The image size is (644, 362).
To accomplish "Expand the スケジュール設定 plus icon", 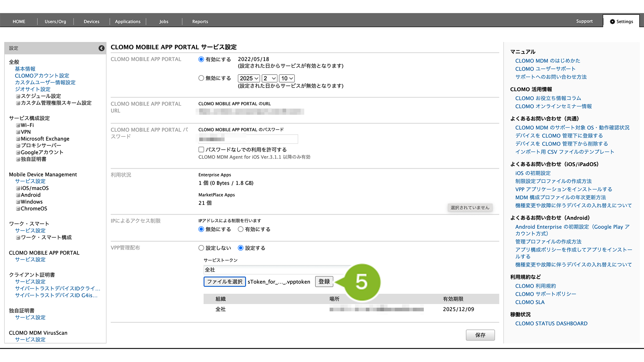I will pos(18,96).
